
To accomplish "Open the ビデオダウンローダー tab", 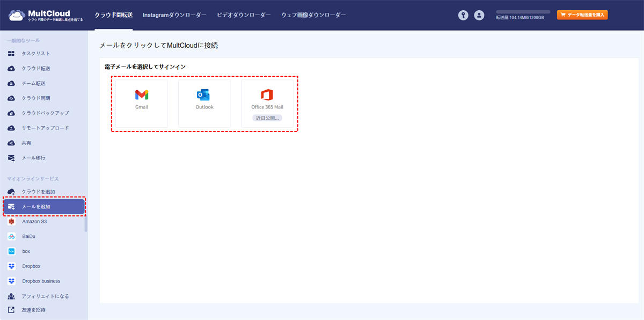I will click(x=244, y=15).
